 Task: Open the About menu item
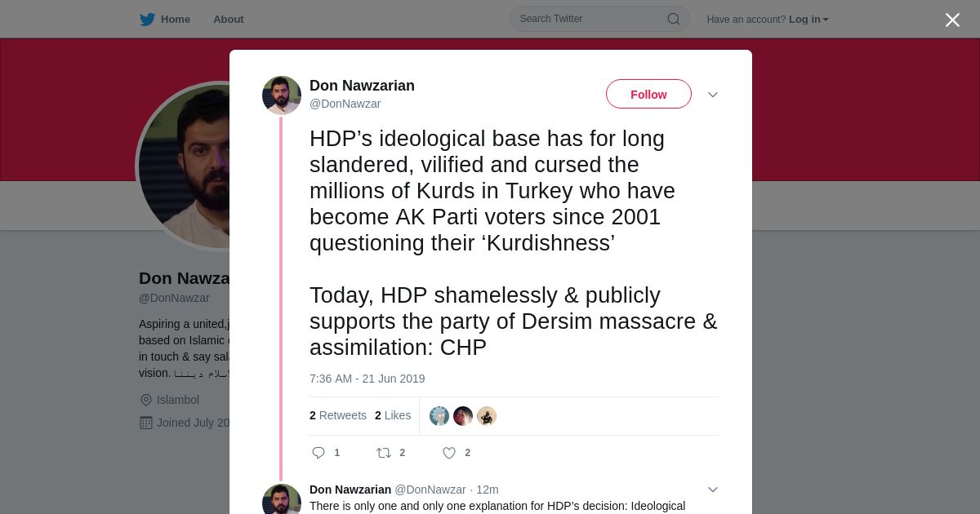click(229, 20)
